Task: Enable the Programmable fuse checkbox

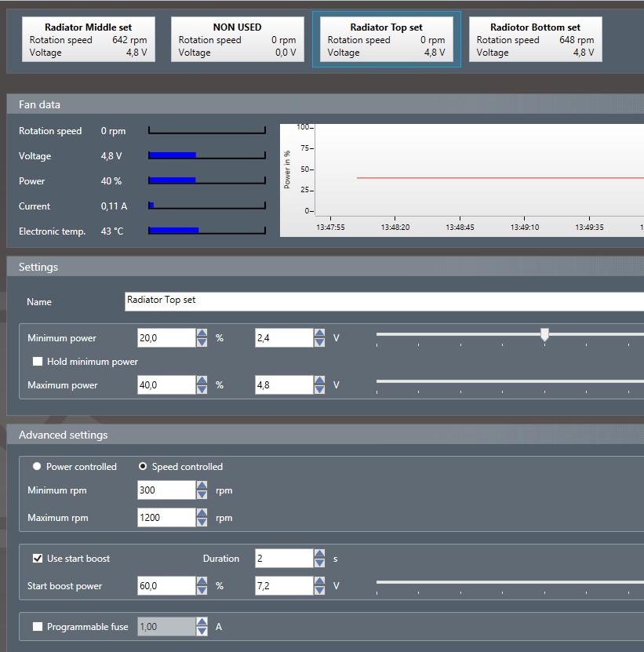Action: pyautogui.click(x=37, y=627)
